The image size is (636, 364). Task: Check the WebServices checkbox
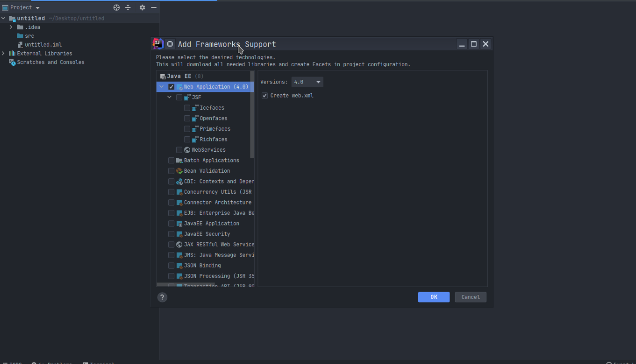(179, 150)
